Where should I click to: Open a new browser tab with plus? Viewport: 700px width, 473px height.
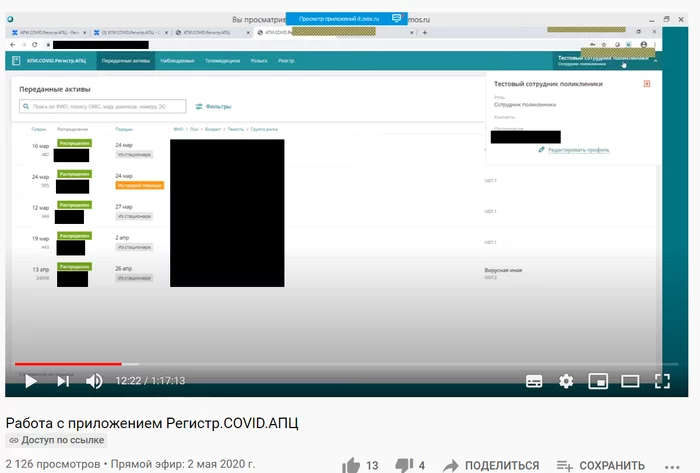coord(425,33)
